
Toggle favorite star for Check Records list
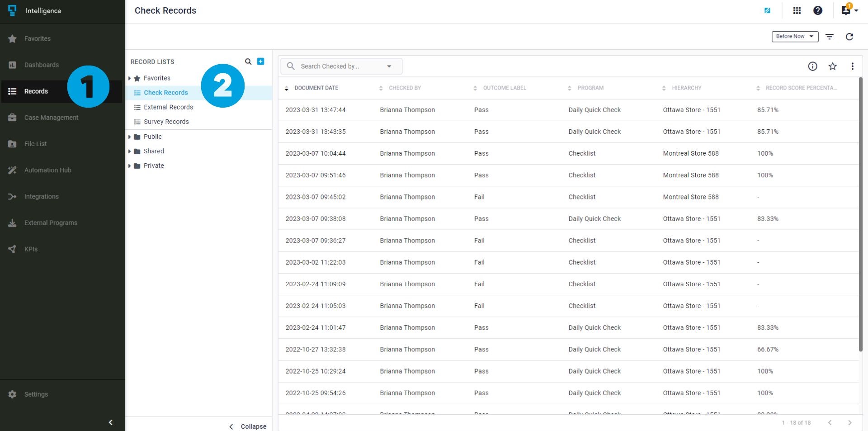pos(832,66)
